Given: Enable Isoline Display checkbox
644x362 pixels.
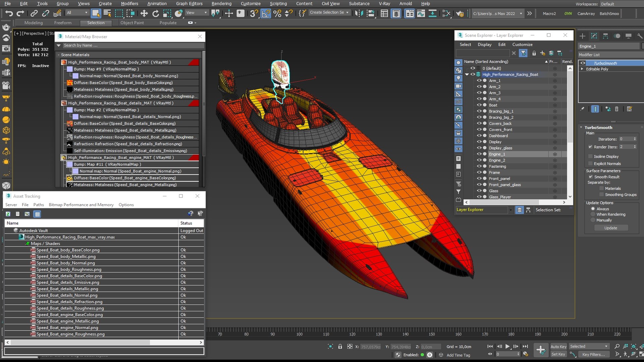Looking at the screenshot, I should (x=591, y=156).
